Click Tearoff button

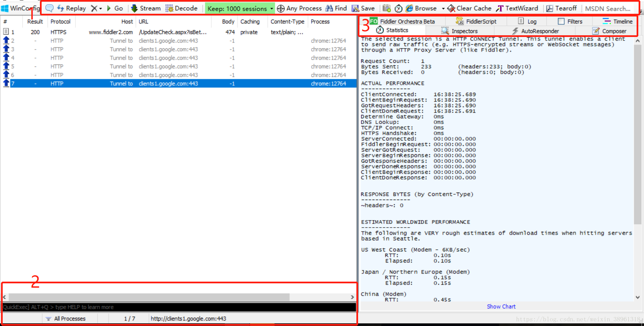click(561, 8)
